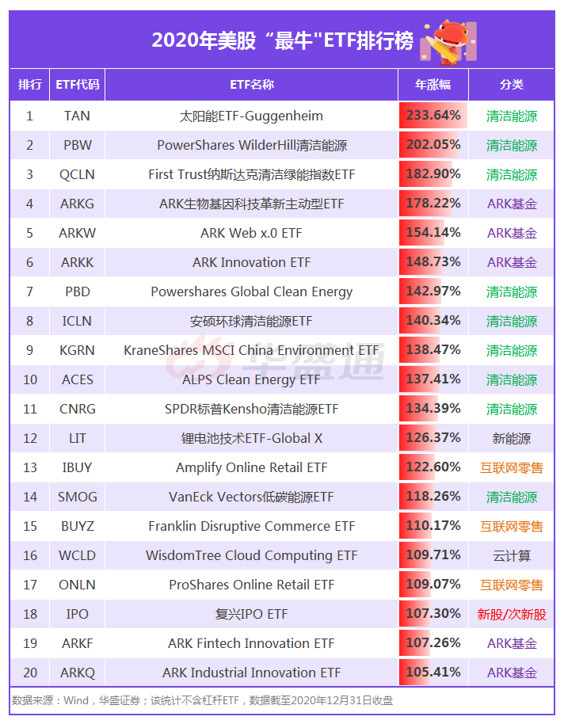Screen dimensions: 564x728
Task: Click the '排行' column header
Action: tap(30, 85)
